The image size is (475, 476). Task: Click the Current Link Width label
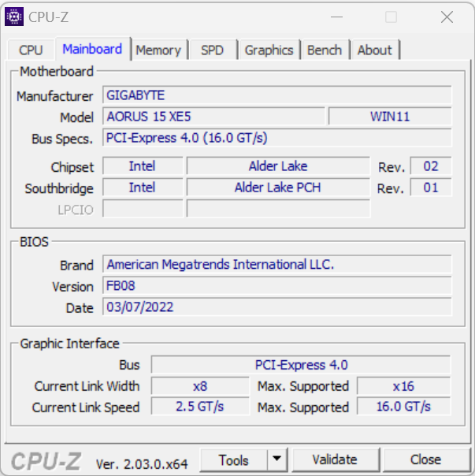(87, 386)
